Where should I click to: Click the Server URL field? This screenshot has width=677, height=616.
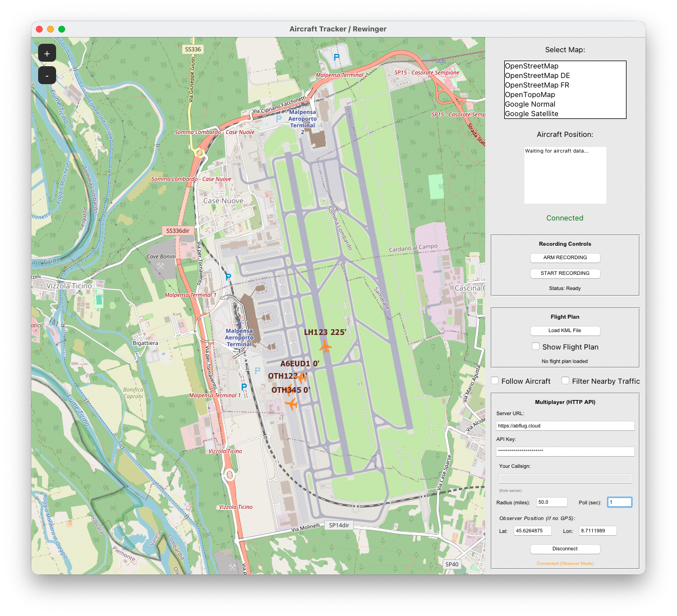(x=565, y=426)
